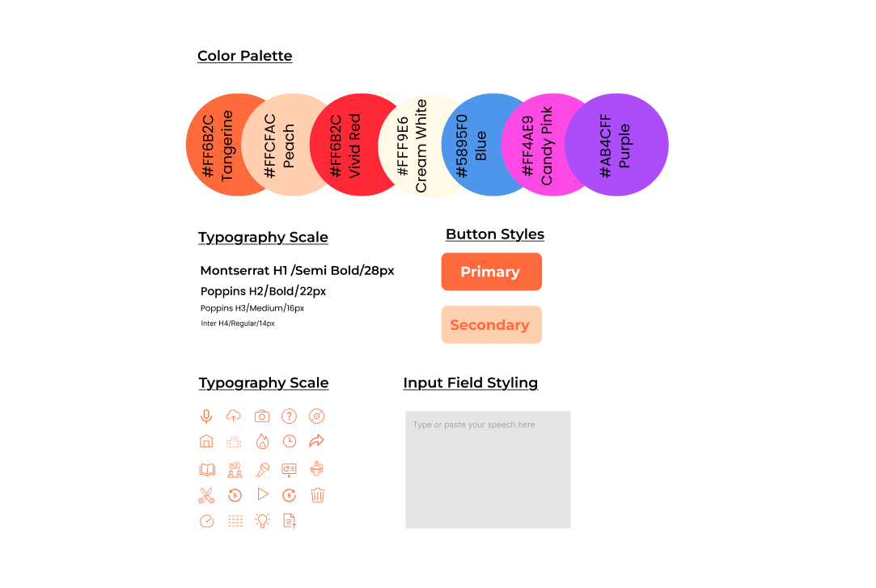
Task: Click the cloud upload icon
Action: (x=234, y=416)
